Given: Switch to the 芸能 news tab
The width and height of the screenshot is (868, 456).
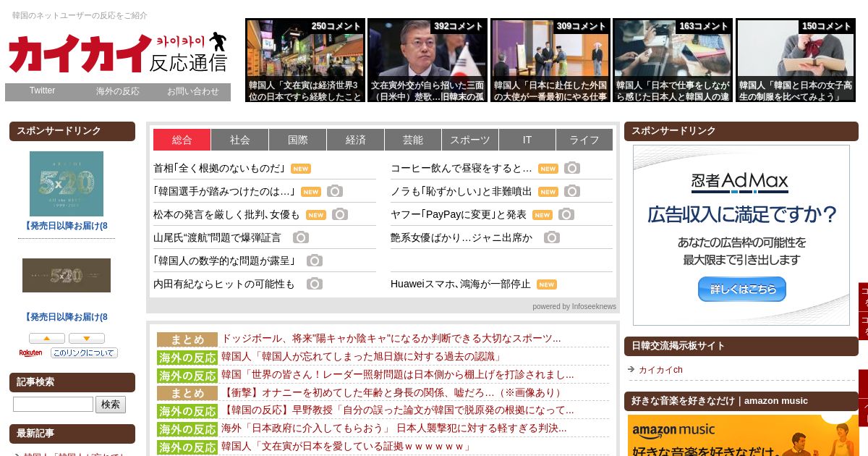Looking at the screenshot, I should pyautogui.click(x=412, y=140).
